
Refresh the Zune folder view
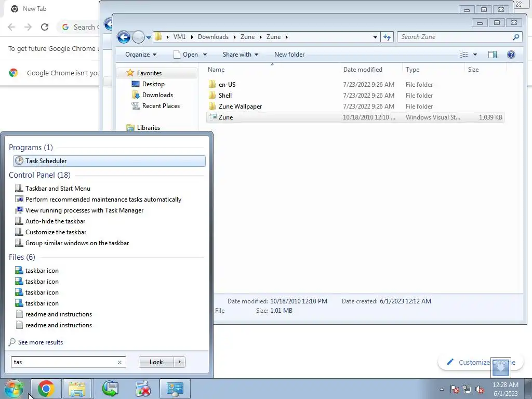[x=387, y=37]
